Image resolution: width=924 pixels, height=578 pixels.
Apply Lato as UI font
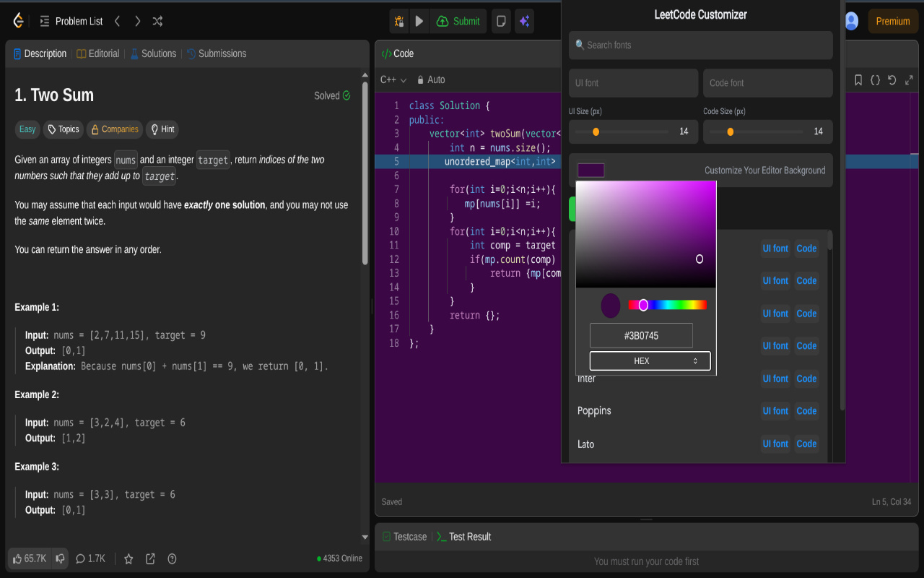(775, 444)
